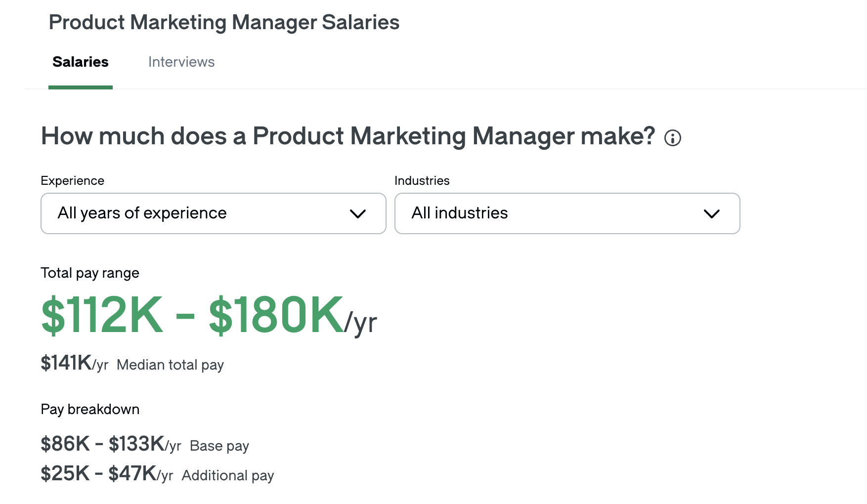867x504 pixels.
Task: Click the info icon beside the salary question
Action: coord(672,138)
